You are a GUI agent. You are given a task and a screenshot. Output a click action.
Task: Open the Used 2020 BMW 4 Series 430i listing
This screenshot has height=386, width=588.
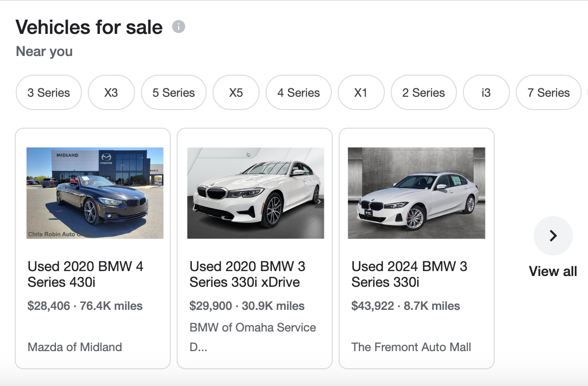tap(85, 274)
